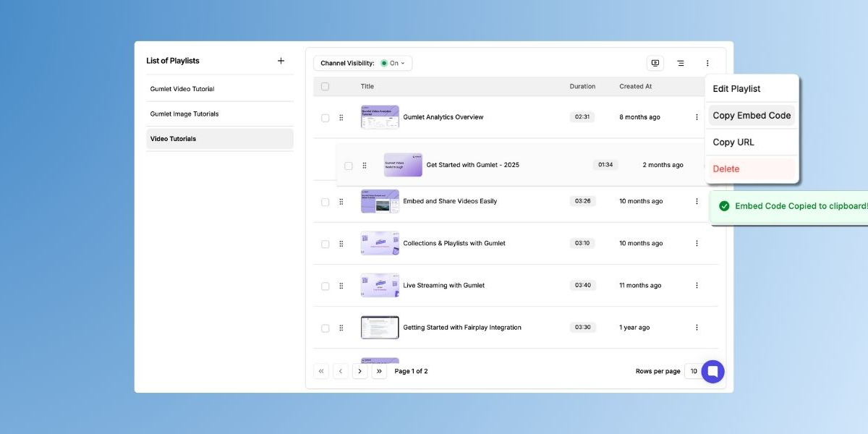Click the plus icon to add playlist
The width and height of the screenshot is (868, 434).
(x=281, y=61)
